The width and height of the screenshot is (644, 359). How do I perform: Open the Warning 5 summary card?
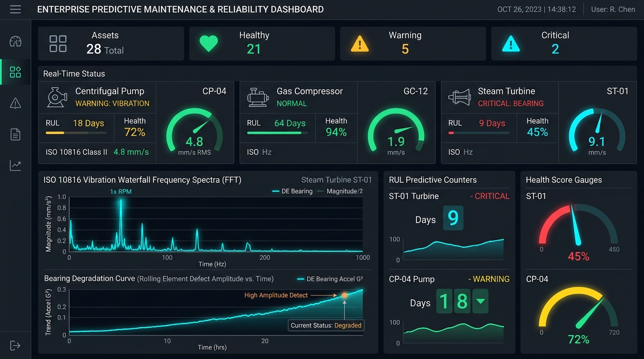pyautogui.click(x=413, y=43)
